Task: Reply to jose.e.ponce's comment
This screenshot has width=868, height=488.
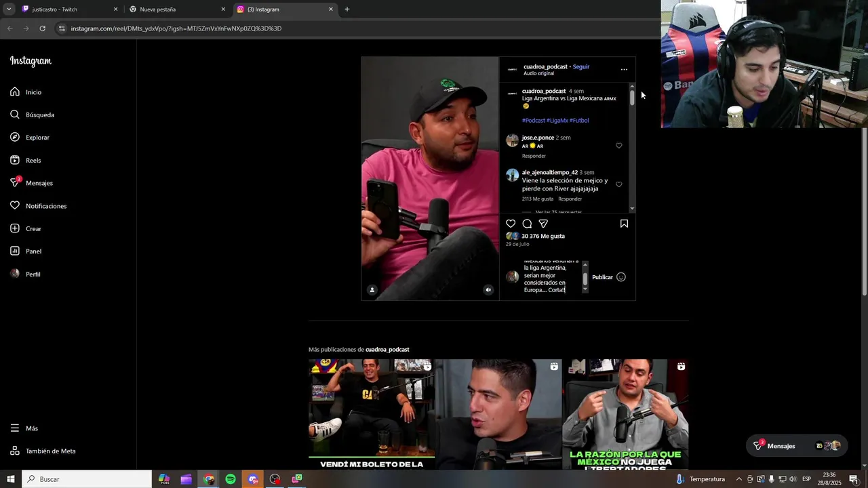Action: (534, 156)
